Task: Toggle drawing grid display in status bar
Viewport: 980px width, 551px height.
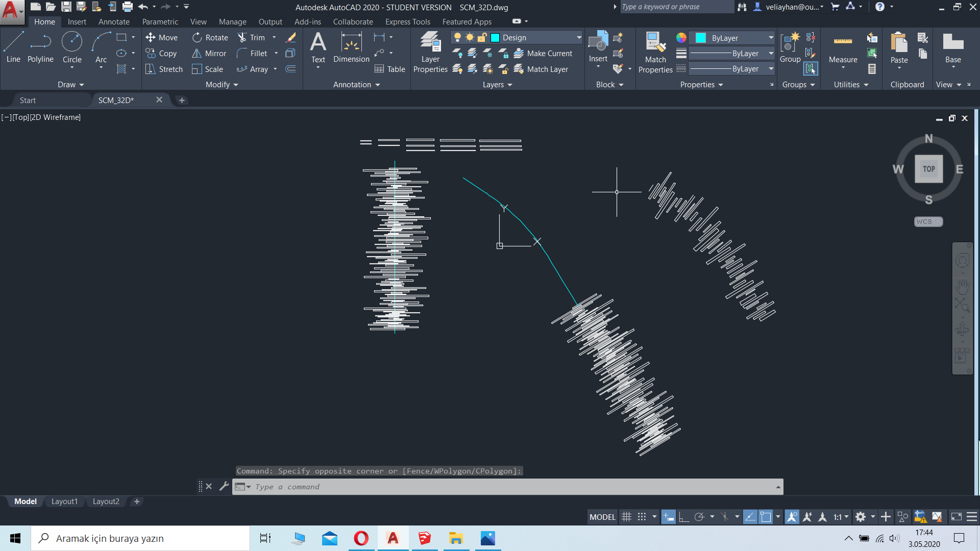Action: tap(627, 517)
